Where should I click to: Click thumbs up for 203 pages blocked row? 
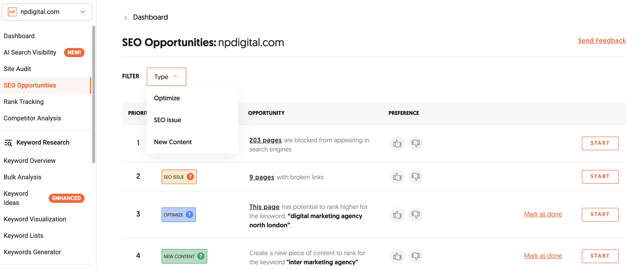[x=397, y=143]
